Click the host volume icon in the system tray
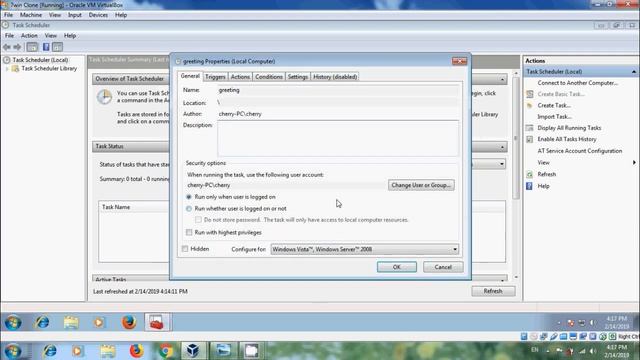This screenshot has width=640, height=360. click(592, 351)
